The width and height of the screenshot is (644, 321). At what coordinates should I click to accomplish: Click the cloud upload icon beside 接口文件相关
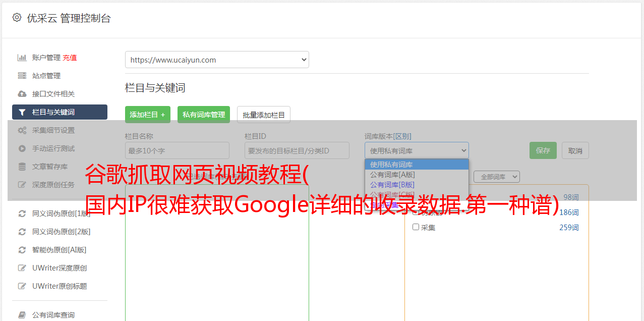pyautogui.click(x=22, y=94)
